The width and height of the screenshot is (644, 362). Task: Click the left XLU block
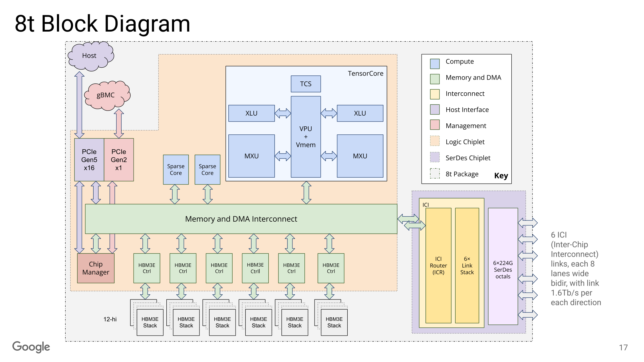(251, 113)
